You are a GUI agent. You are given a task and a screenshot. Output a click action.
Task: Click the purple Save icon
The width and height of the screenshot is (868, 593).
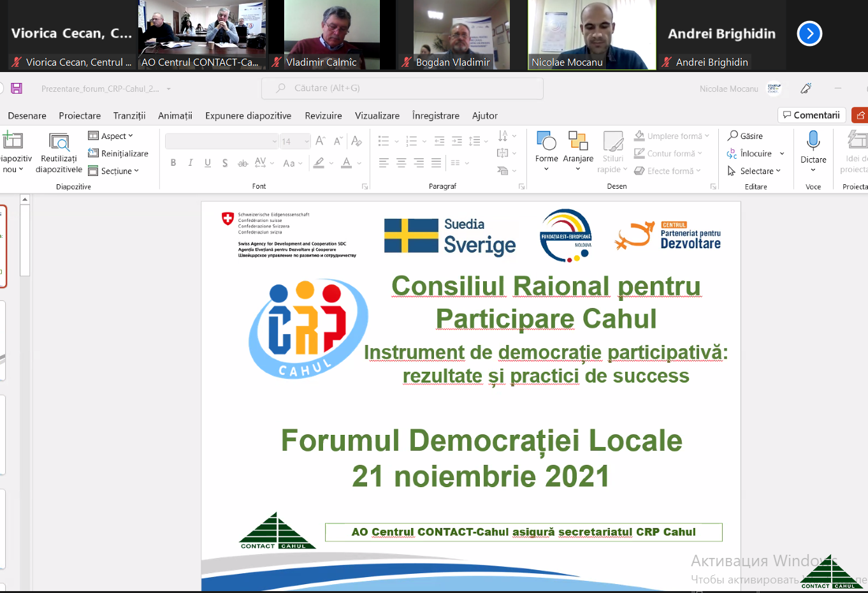(17, 89)
